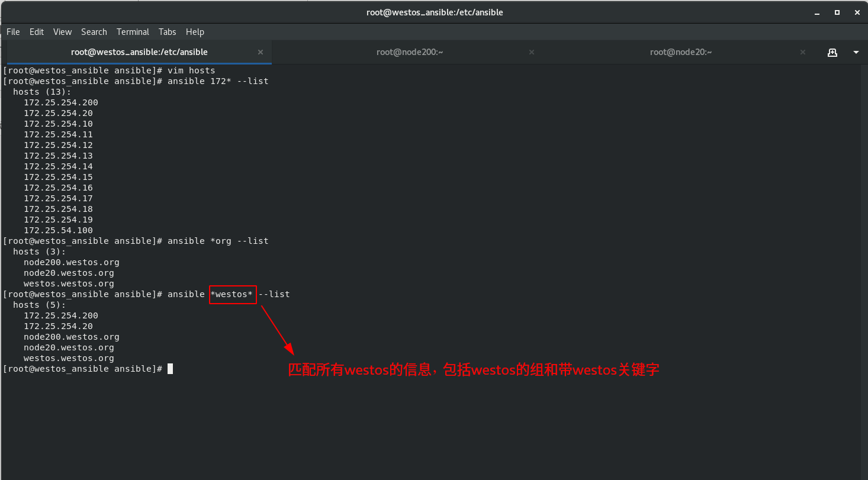The width and height of the screenshot is (868, 480).
Task: Click 172.25.254.20 under hosts (5)
Action: pyautogui.click(x=58, y=326)
